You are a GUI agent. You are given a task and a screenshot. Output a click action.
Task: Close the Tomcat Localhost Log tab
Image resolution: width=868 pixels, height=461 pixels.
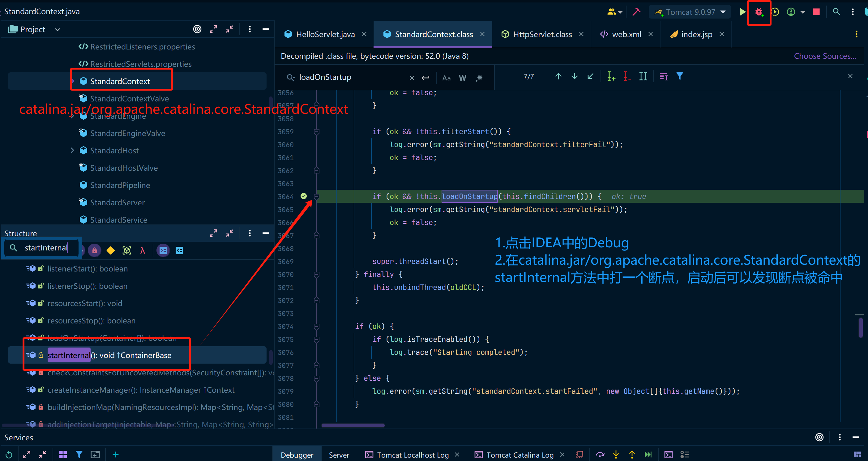(x=457, y=455)
